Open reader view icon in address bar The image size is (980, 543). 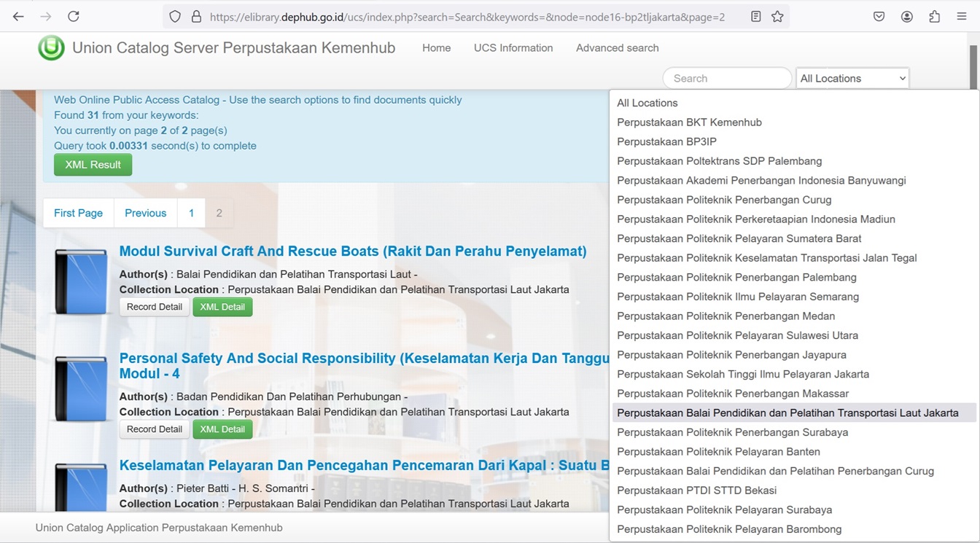point(756,16)
